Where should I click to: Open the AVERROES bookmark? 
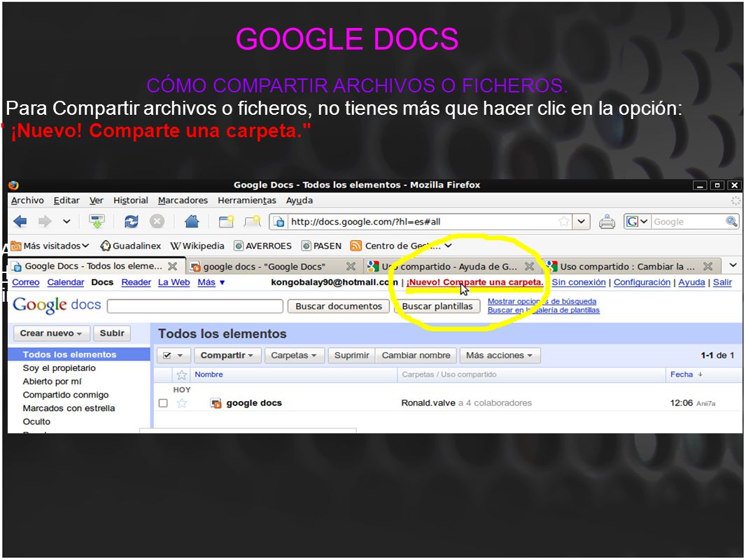click(x=262, y=246)
